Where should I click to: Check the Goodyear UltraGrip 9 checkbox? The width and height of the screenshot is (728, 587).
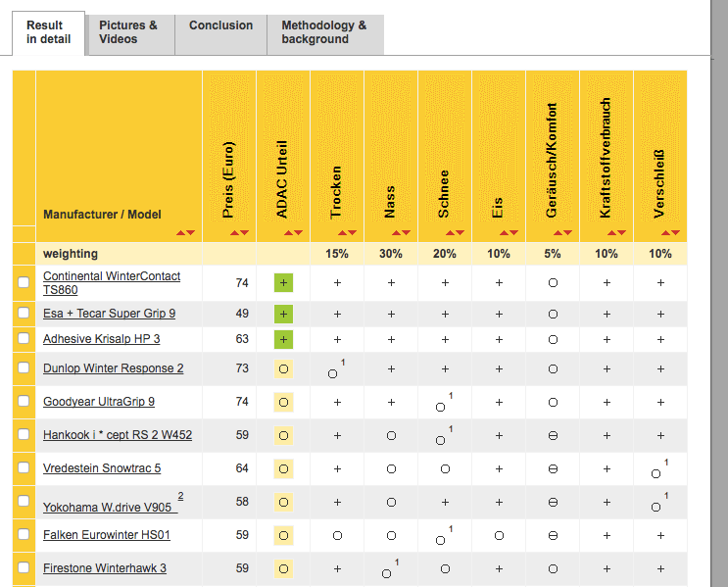pyautogui.click(x=24, y=401)
